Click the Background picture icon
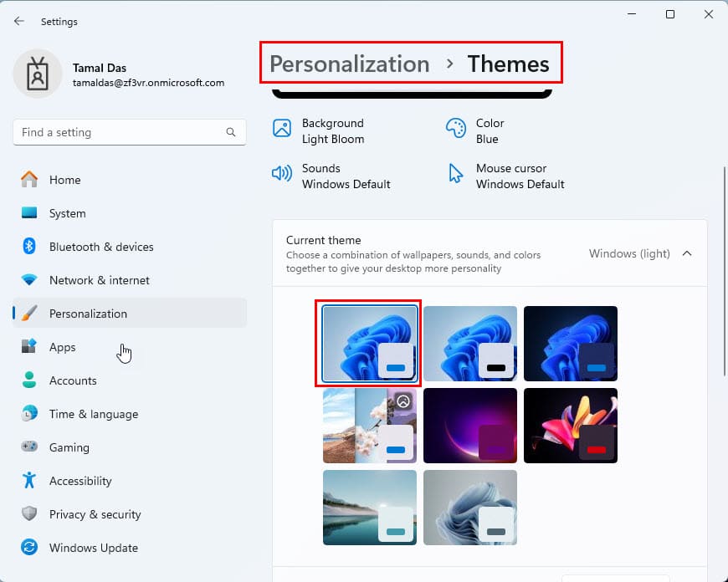The width and height of the screenshot is (728, 582). (282, 128)
